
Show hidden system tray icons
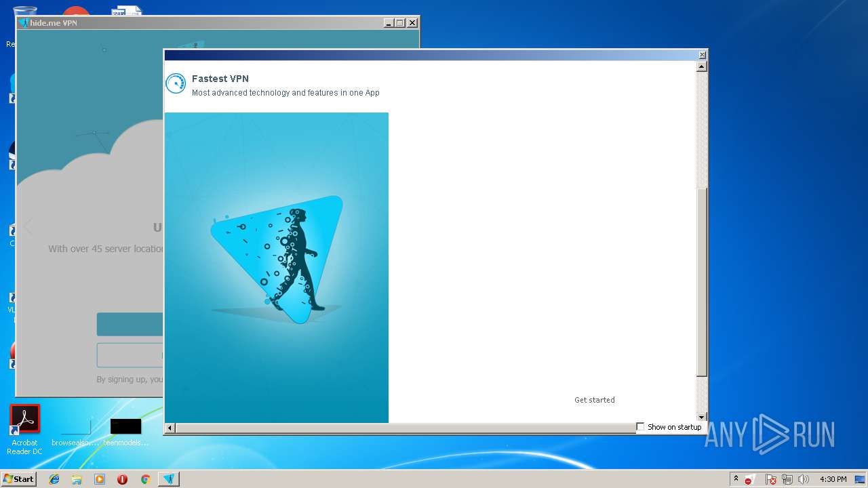(736, 479)
